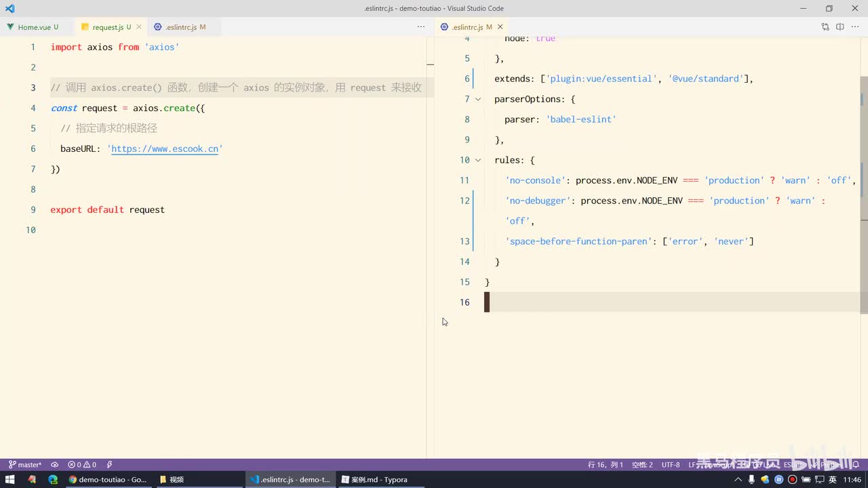
Task: Restore down the VS Code window
Action: pyautogui.click(x=829, y=8)
